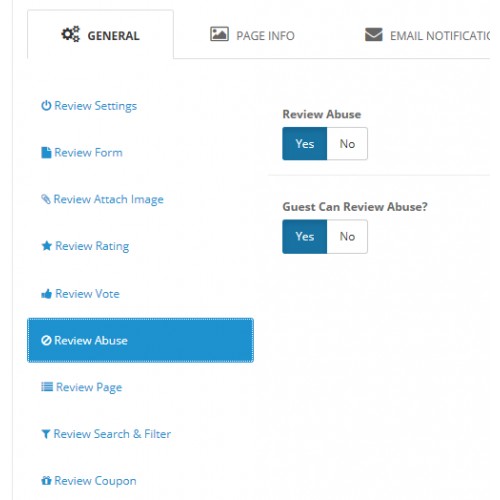This screenshot has width=500, height=500.
Task: Disable Guest Can Review Abuse with No
Action: tap(347, 236)
